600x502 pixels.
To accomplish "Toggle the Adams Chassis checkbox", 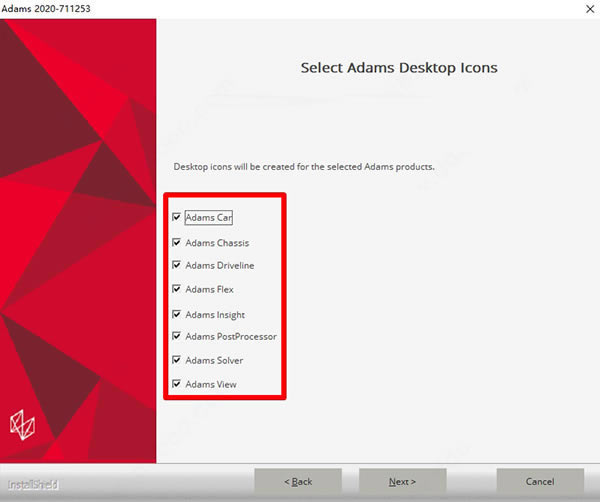I will (x=177, y=242).
